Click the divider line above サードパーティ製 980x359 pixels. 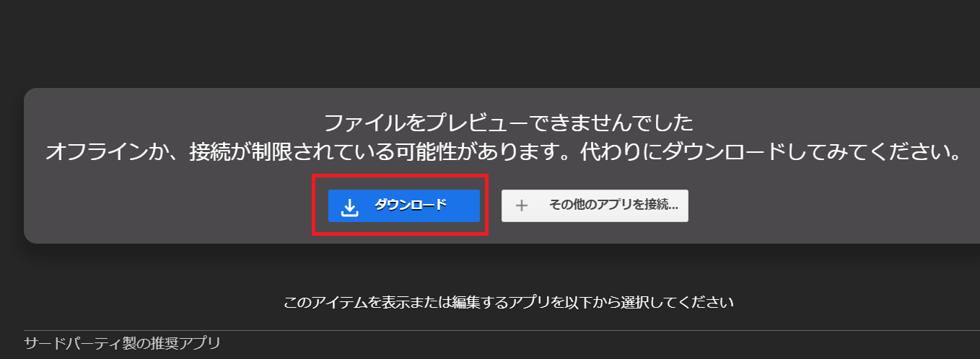point(502,330)
